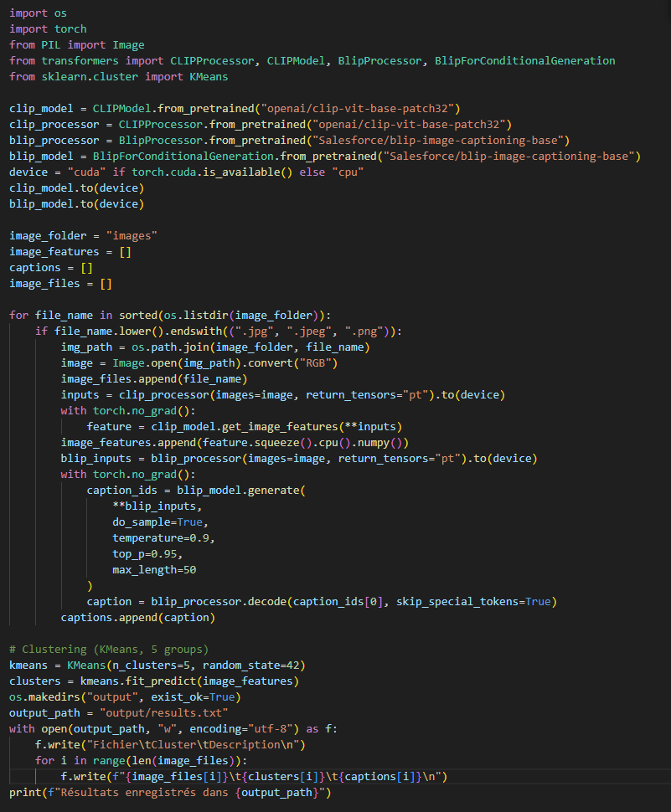Click the '**blip_inputs,' argument line
This screenshot has width=671, height=812.
(x=157, y=506)
